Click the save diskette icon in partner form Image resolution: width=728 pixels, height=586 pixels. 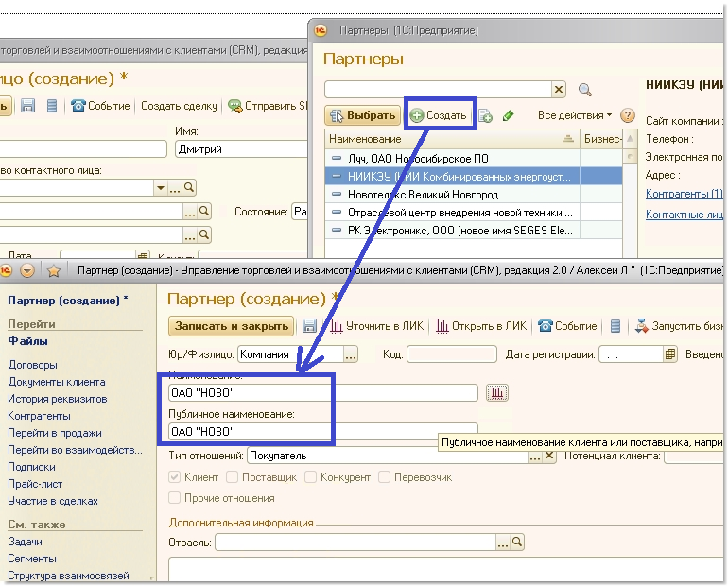pyautogui.click(x=309, y=326)
